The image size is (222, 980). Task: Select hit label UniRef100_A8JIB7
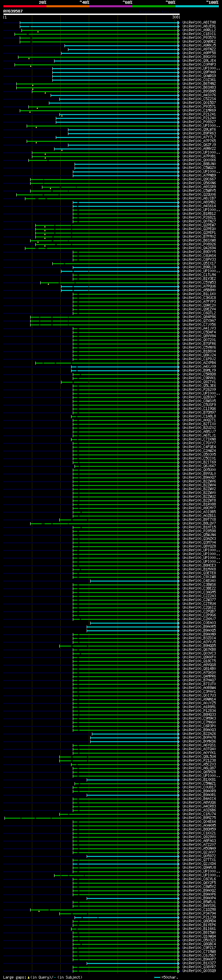pyautogui.click(x=199, y=199)
